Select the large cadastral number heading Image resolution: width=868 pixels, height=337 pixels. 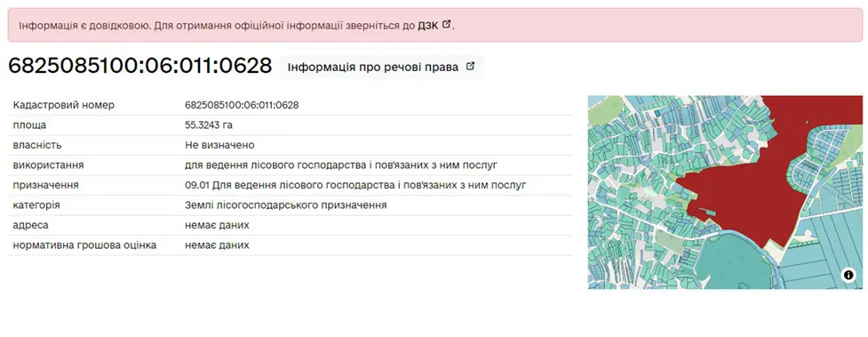point(140,66)
